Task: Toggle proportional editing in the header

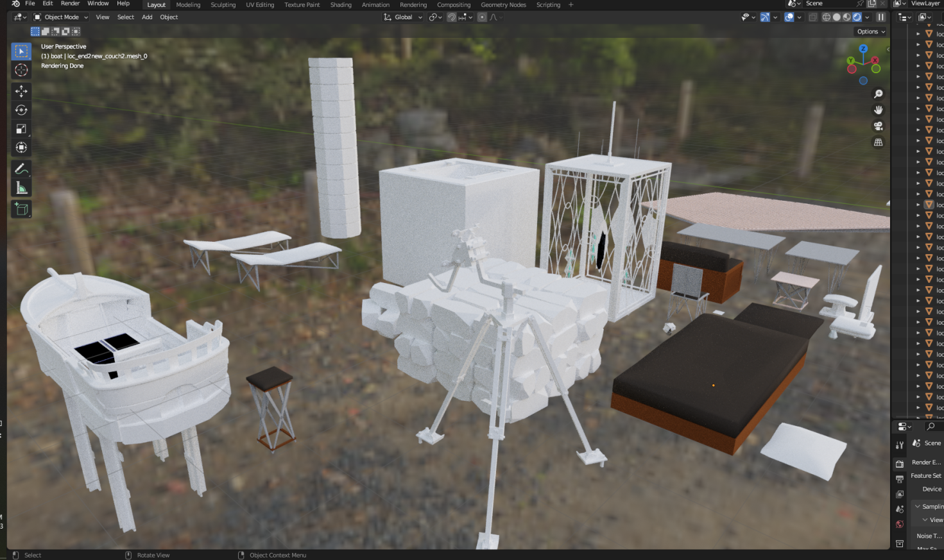Action: (482, 17)
